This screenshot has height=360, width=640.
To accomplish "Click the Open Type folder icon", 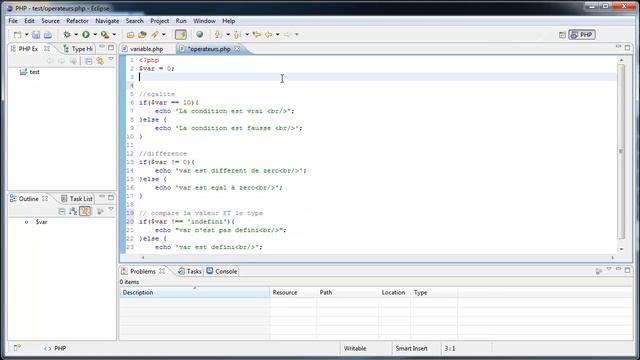I will point(142,35).
